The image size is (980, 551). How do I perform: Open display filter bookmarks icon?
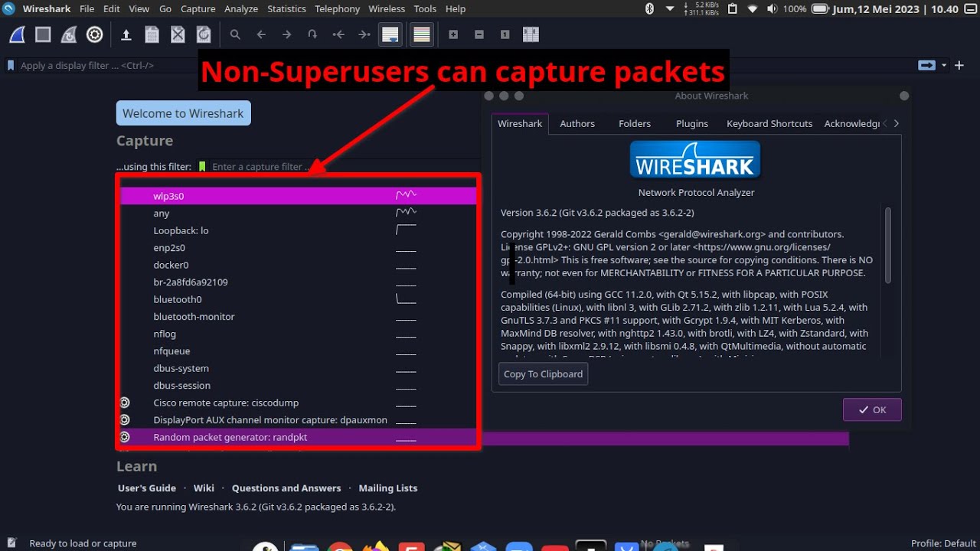(11, 66)
